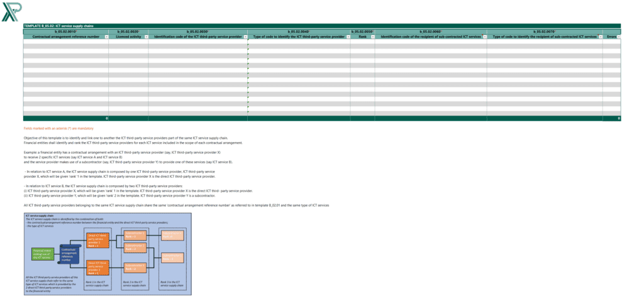Select the Direct ICT third-party service provider 1 box
The width and height of the screenshot is (644, 299).
point(98,241)
